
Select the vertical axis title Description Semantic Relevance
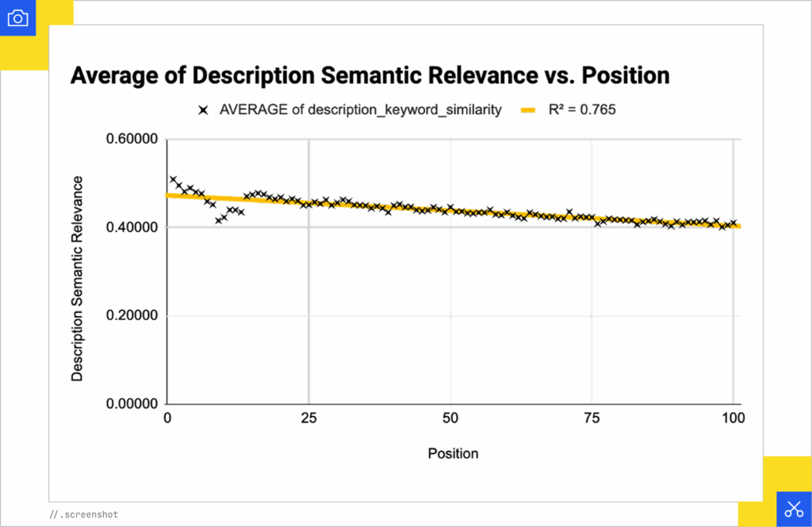click(77, 278)
